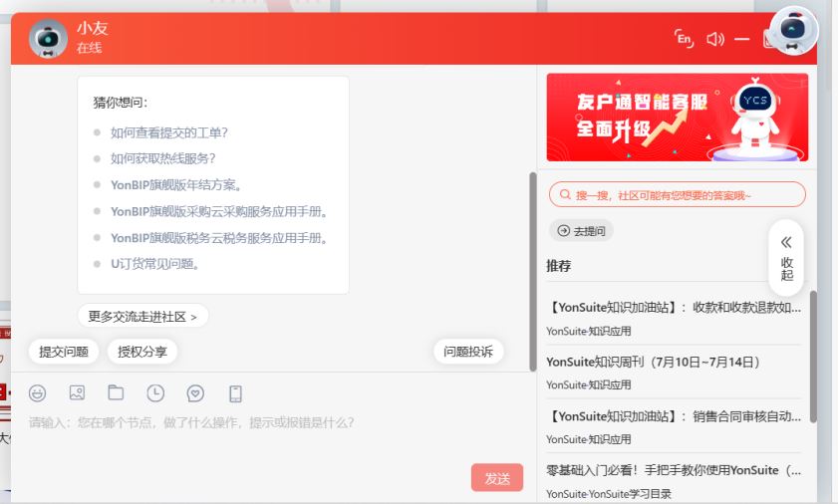Open suggested question 如何查看提交的工单
Viewport: 838px width, 504px height.
coord(169,132)
